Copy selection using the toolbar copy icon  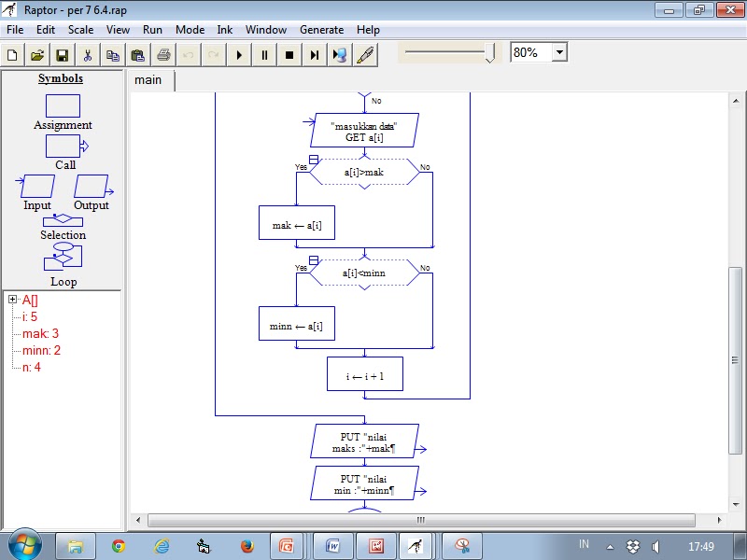click(113, 55)
